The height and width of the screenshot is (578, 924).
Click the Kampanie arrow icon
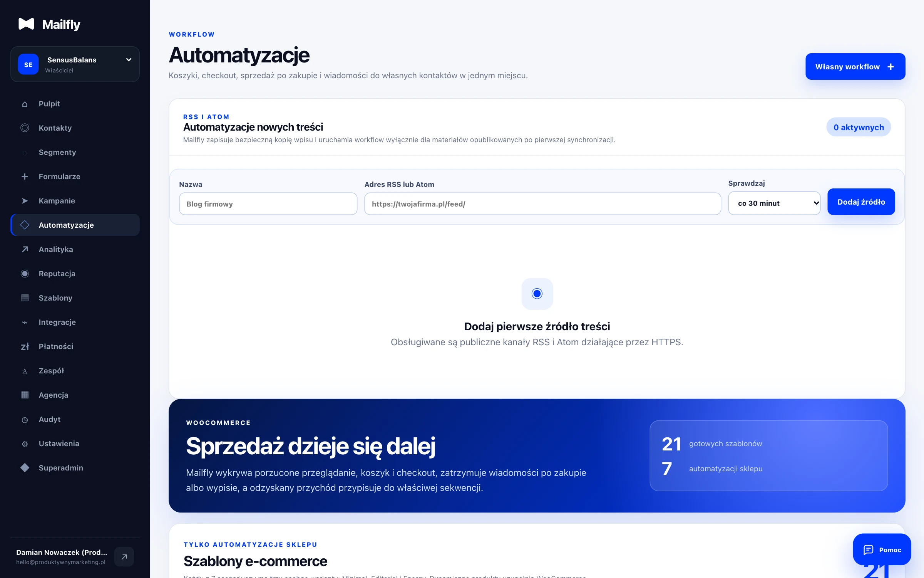tap(25, 201)
